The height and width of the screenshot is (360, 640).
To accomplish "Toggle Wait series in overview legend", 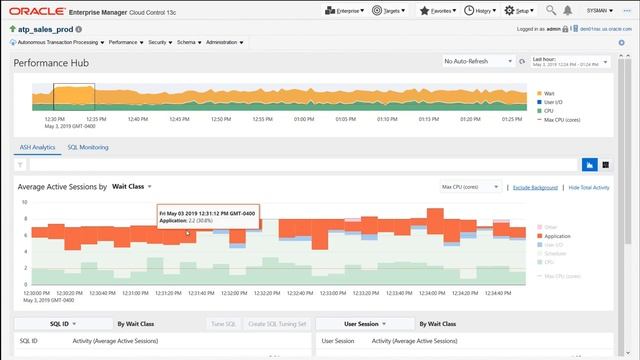I will (x=545, y=93).
